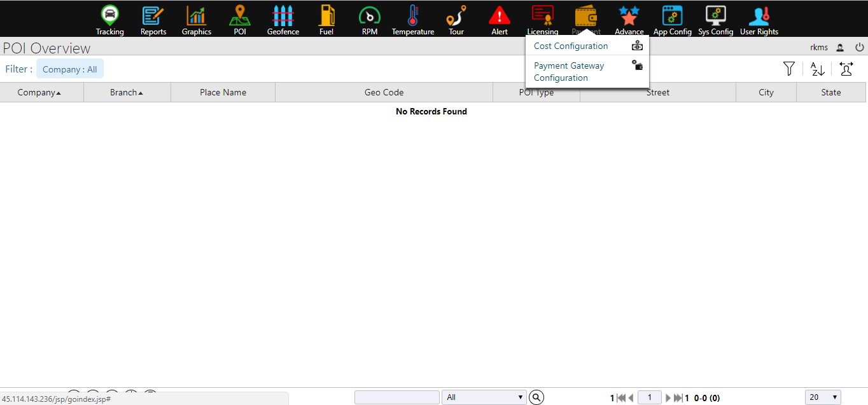868x405 pixels.
Task: Expand the 'All' search field dropdown
Action: click(484, 397)
